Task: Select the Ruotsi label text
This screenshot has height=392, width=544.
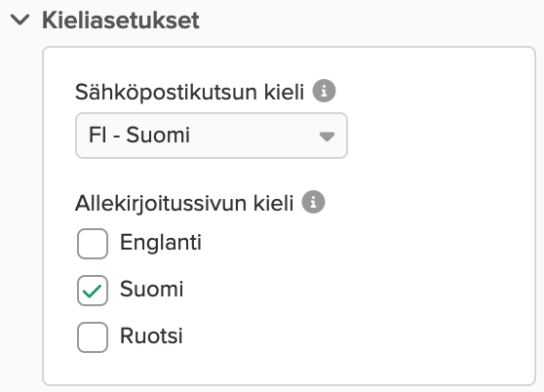Action: [151, 335]
